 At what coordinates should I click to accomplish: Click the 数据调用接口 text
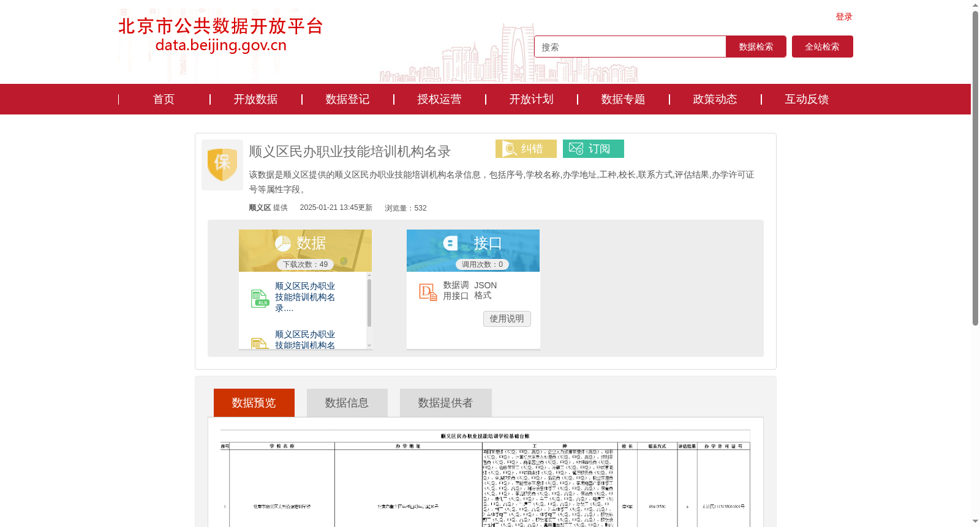pyautogui.click(x=456, y=291)
